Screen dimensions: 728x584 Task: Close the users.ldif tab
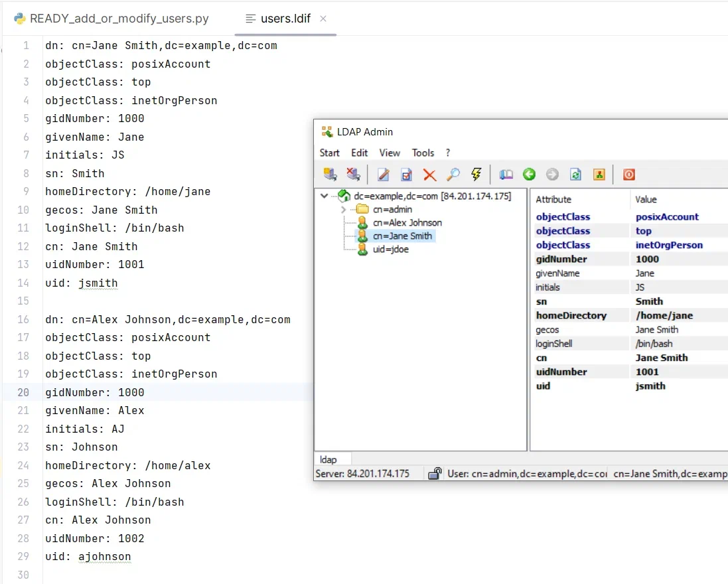[323, 19]
